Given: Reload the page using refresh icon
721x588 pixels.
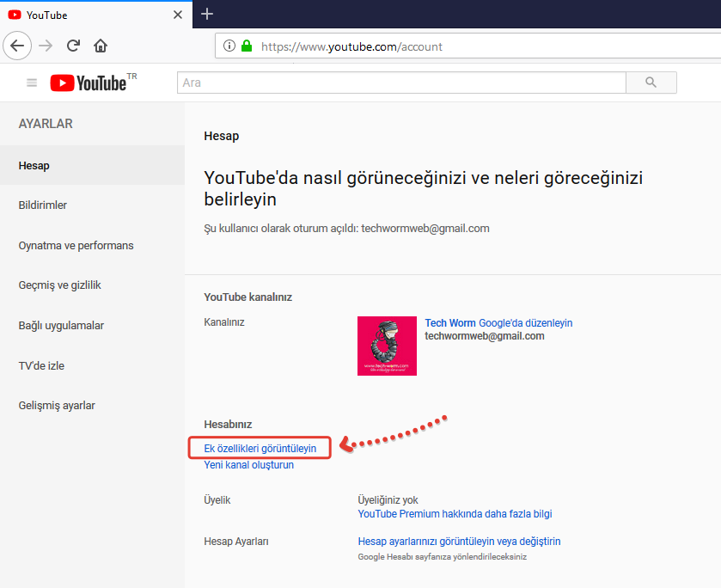Looking at the screenshot, I should point(74,46).
